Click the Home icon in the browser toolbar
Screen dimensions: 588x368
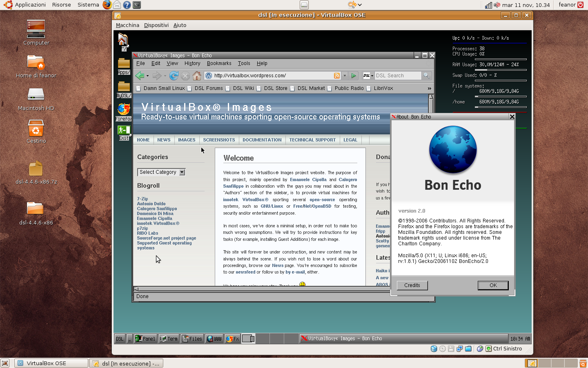pyautogui.click(x=197, y=76)
